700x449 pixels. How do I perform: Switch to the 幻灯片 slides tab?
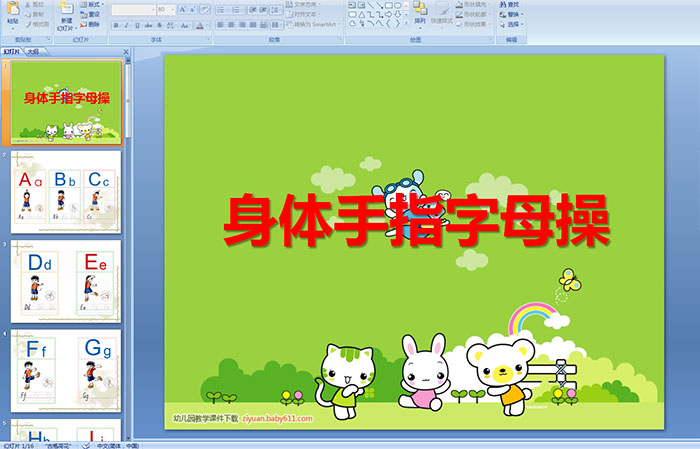pyautogui.click(x=12, y=52)
